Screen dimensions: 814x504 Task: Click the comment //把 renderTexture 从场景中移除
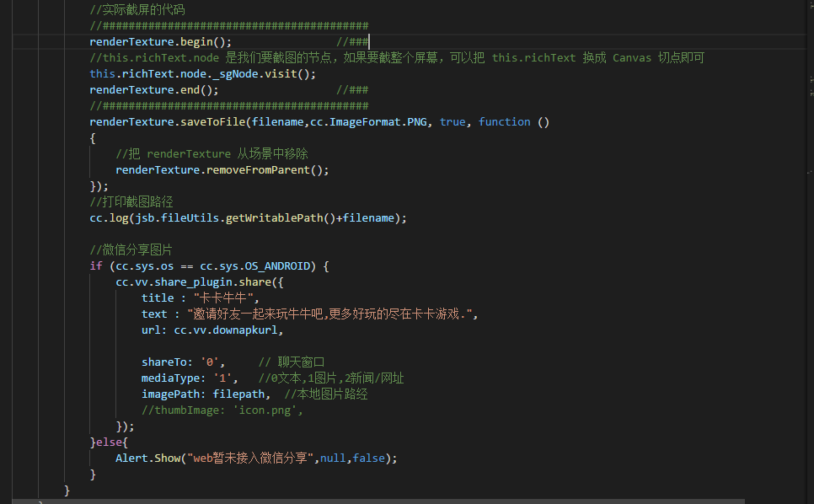[212, 153]
